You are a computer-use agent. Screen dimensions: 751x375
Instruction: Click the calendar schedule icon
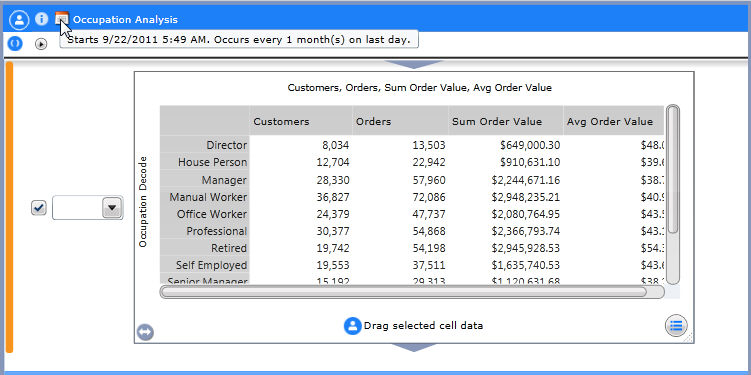click(62, 19)
